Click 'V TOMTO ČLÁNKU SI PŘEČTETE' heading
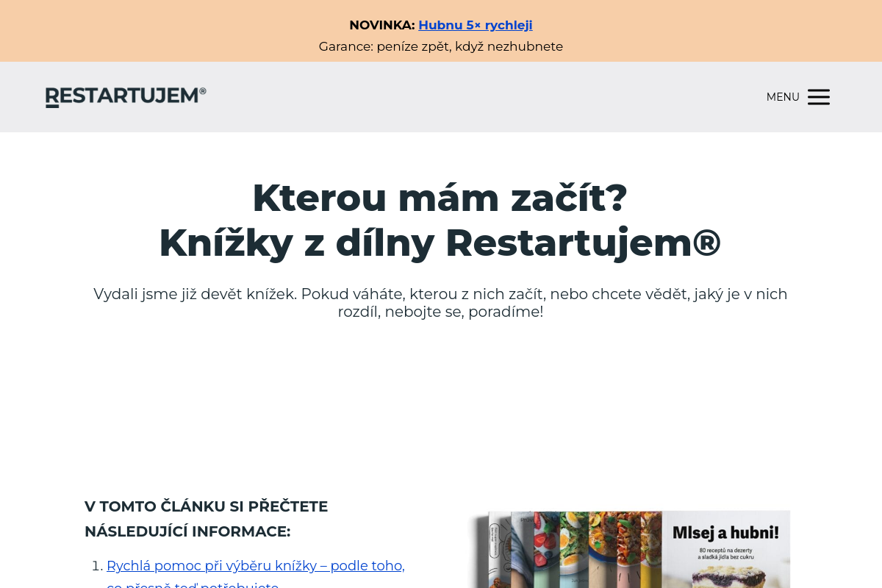Viewport: 882px width, 588px height. (x=207, y=519)
